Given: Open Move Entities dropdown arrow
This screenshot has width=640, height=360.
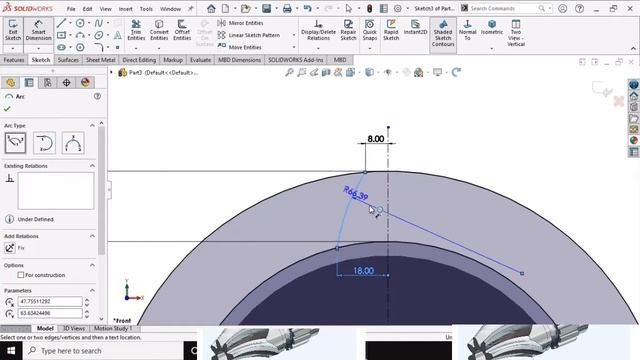Looking at the screenshot, I should click(293, 47).
